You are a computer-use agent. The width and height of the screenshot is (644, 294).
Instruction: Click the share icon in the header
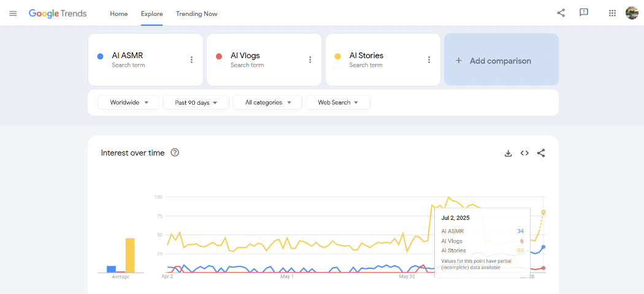pyautogui.click(x=561, y=13)
